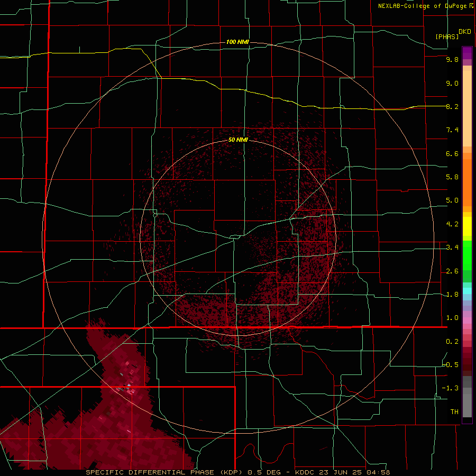Viewport: 476px width, 476px height.
Task: Click the 6.6 scale value
Action: 452,153
